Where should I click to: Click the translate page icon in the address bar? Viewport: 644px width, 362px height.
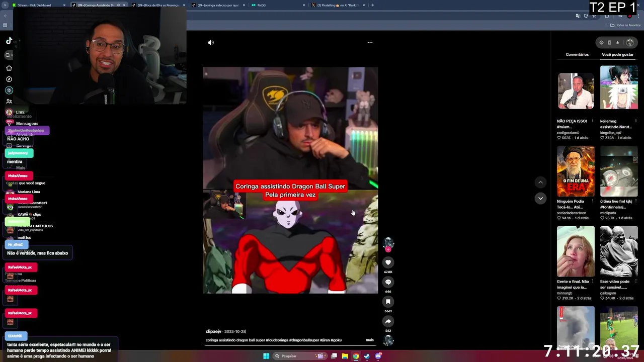point(578,16)
